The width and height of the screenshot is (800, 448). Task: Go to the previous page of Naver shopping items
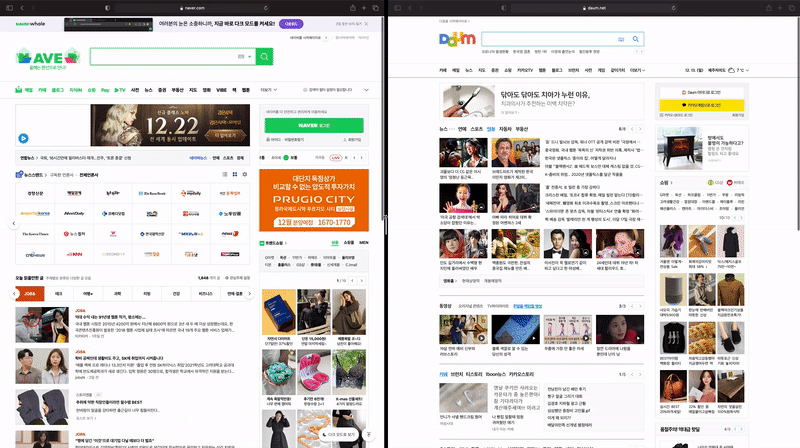tap(352, 281)
